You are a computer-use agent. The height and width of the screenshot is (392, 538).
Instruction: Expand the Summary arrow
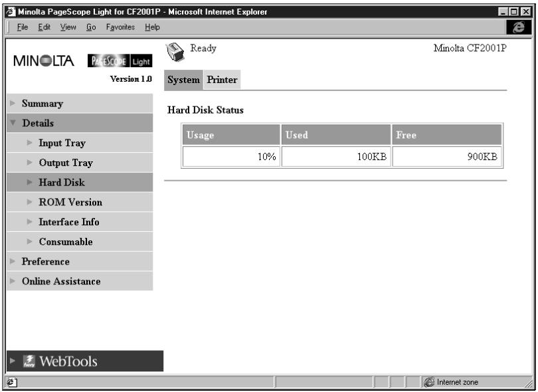(x=13, y=103)
